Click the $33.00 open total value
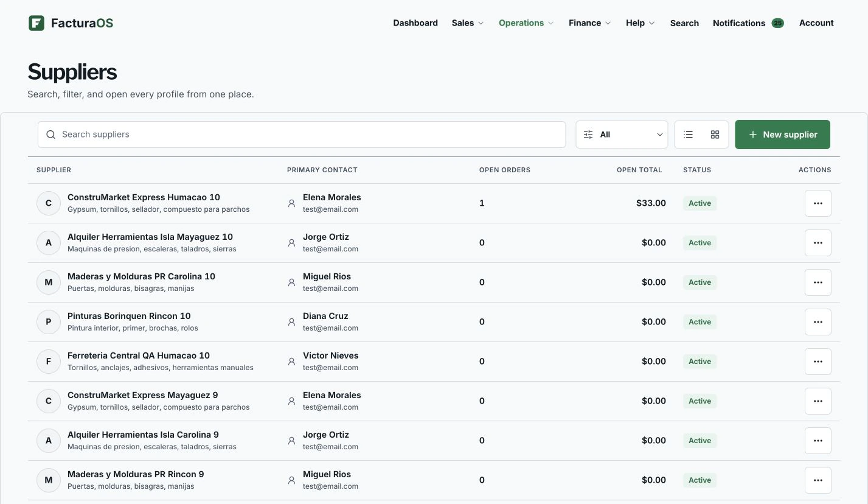This screenshot has width=868, height=504. 651,203
